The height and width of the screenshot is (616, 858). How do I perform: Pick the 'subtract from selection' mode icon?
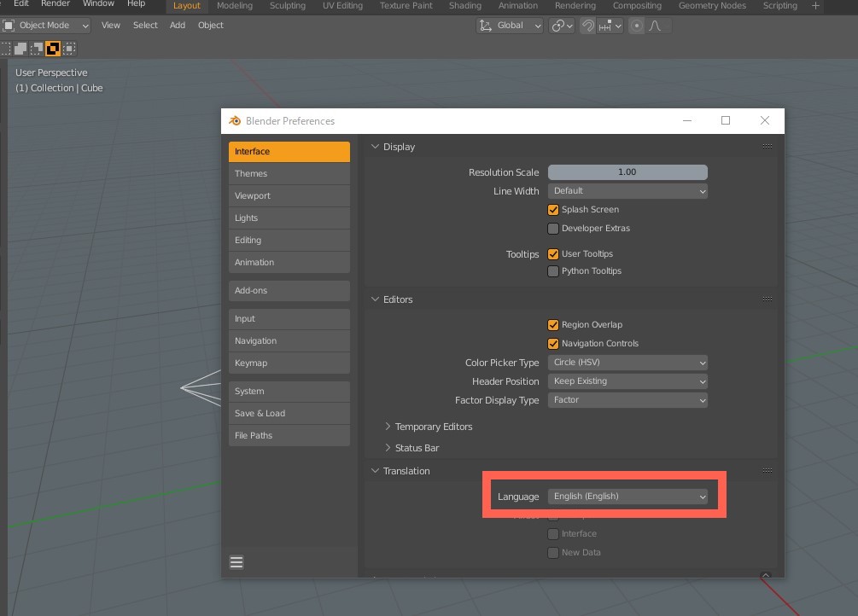click(x=37, y=49)
